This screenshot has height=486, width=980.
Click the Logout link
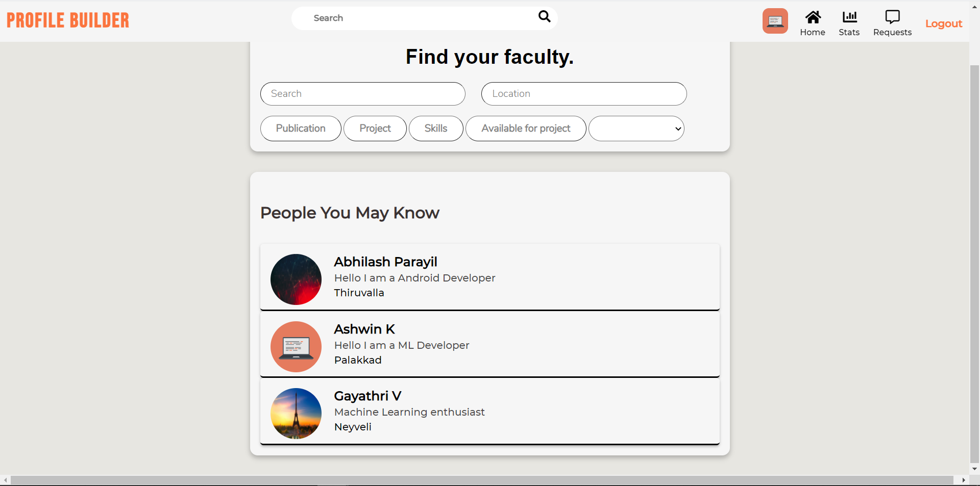[944, 23]
